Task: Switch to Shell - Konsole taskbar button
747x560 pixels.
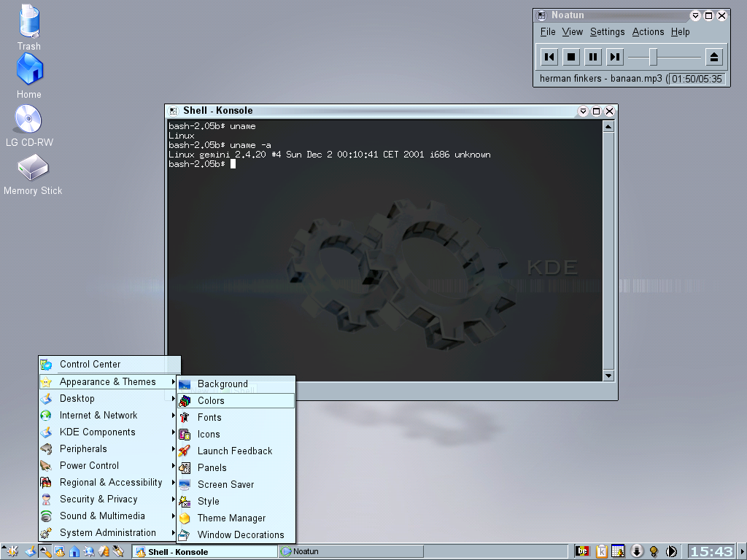Action: 204,552
